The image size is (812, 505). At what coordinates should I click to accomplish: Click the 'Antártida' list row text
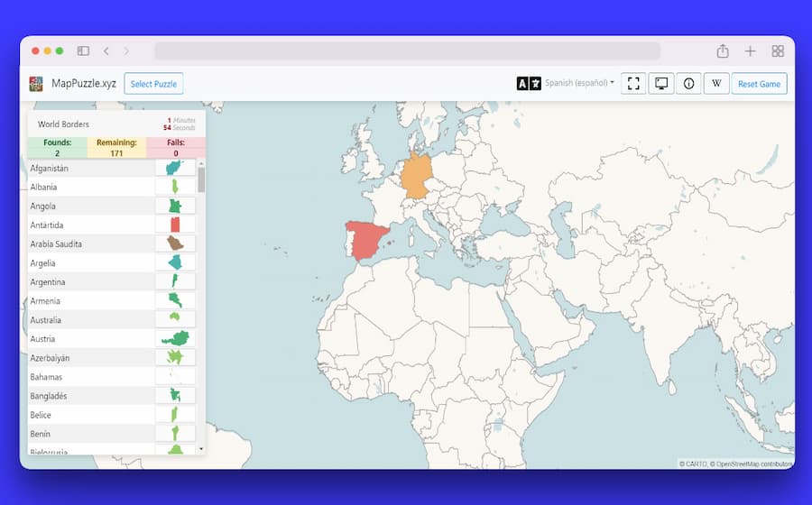click(x=47, y=225)
